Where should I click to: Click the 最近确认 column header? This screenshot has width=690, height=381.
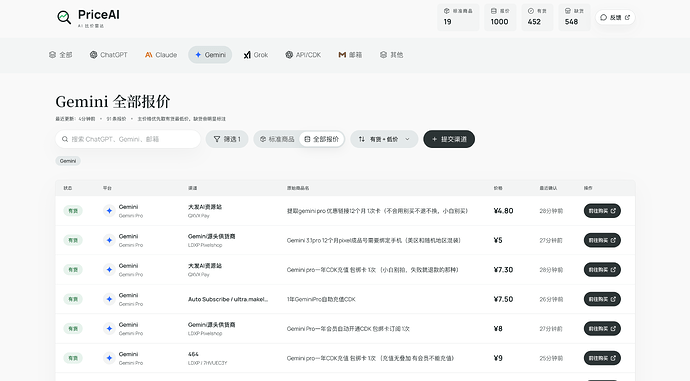point(548,188)
